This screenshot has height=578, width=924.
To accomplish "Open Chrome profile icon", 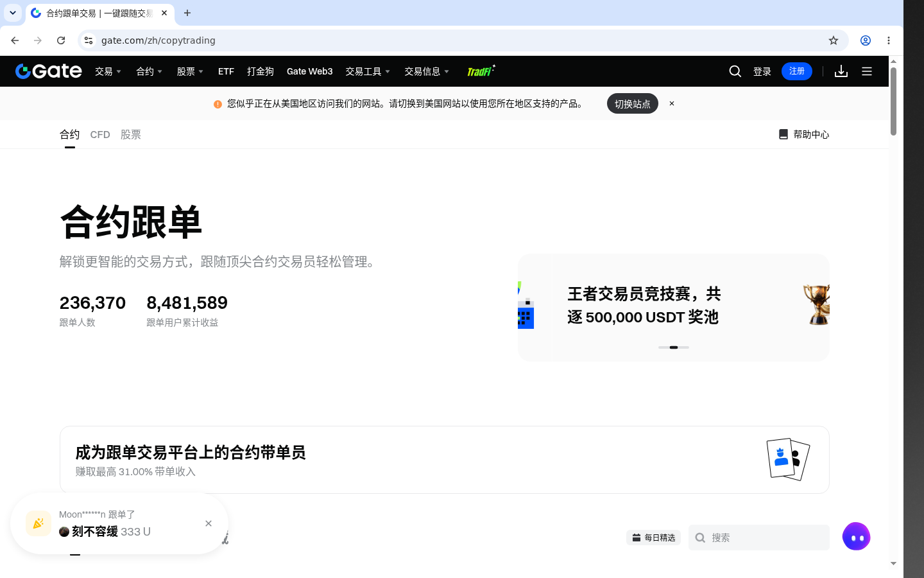I will [x=866, y=40].
